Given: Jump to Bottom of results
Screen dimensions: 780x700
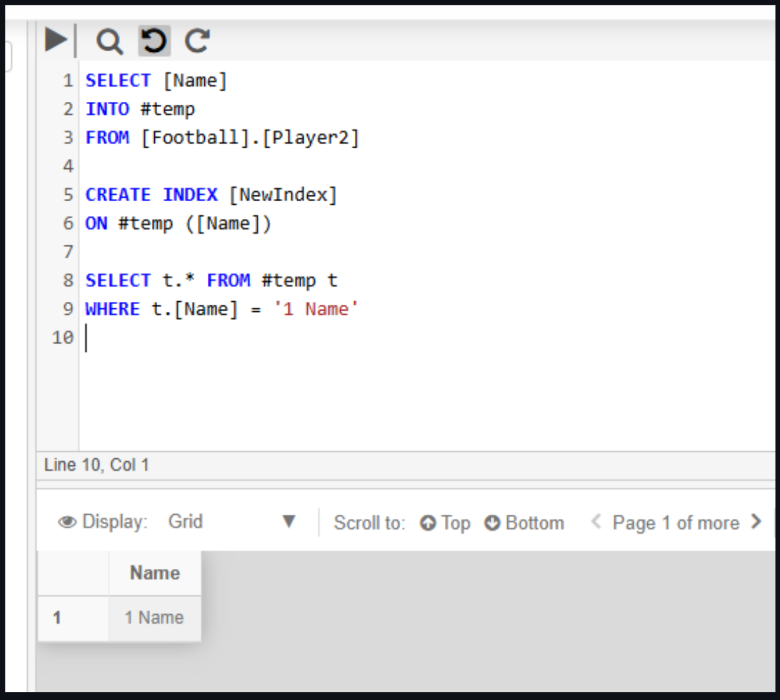Looking at the screenshot, I should point(524,523).
